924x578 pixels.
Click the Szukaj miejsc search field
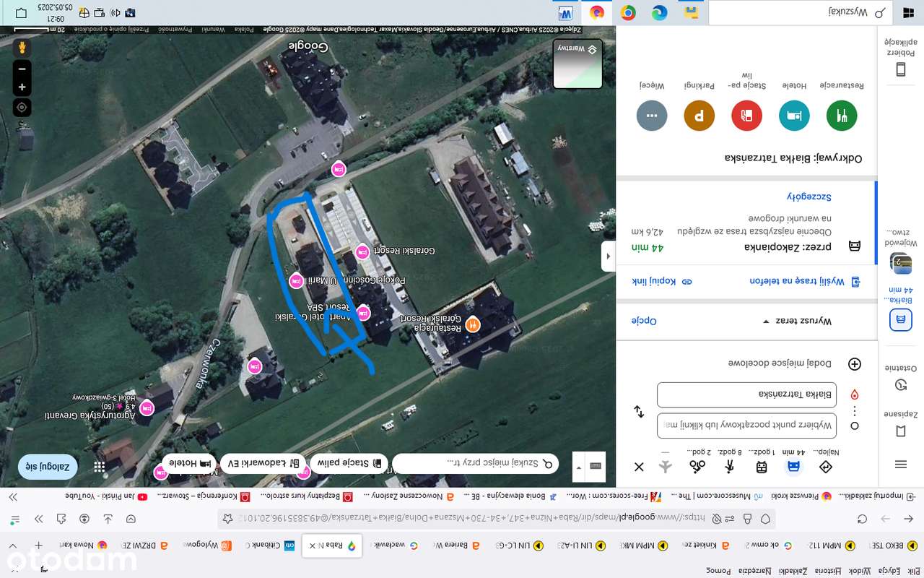(476, 463)
